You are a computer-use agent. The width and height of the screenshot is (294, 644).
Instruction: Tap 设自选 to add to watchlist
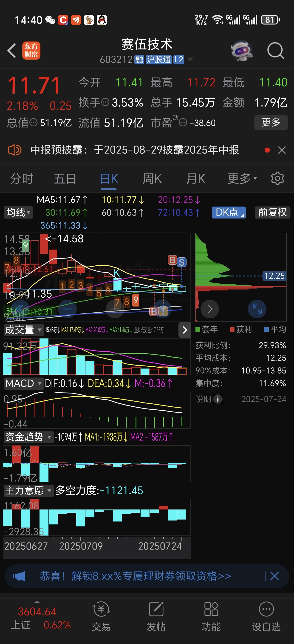click(x=266, y=616)
